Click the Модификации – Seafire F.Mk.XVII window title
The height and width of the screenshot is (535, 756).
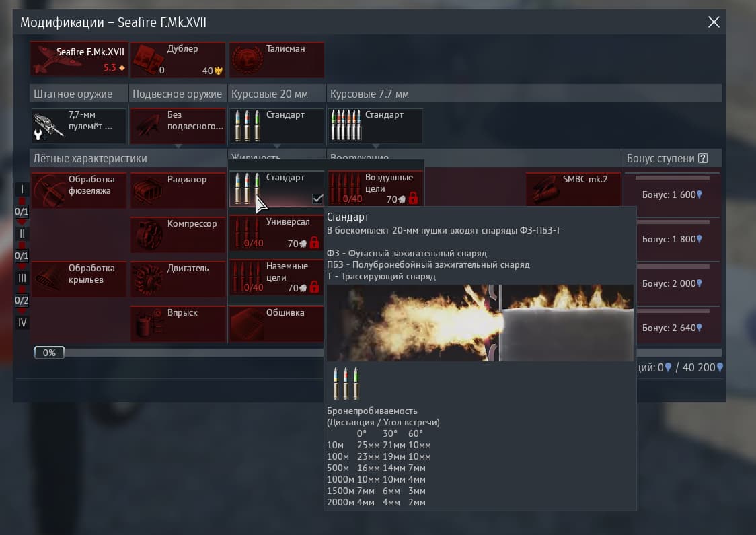[x=113, y=22]
